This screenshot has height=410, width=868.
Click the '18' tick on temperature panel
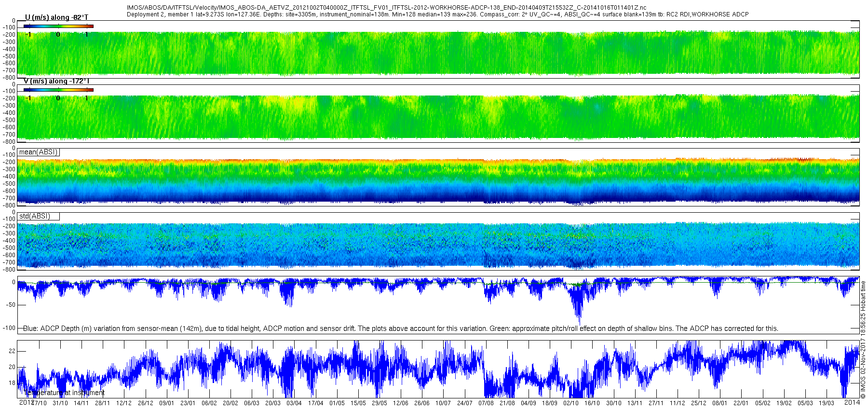point(13,383)
